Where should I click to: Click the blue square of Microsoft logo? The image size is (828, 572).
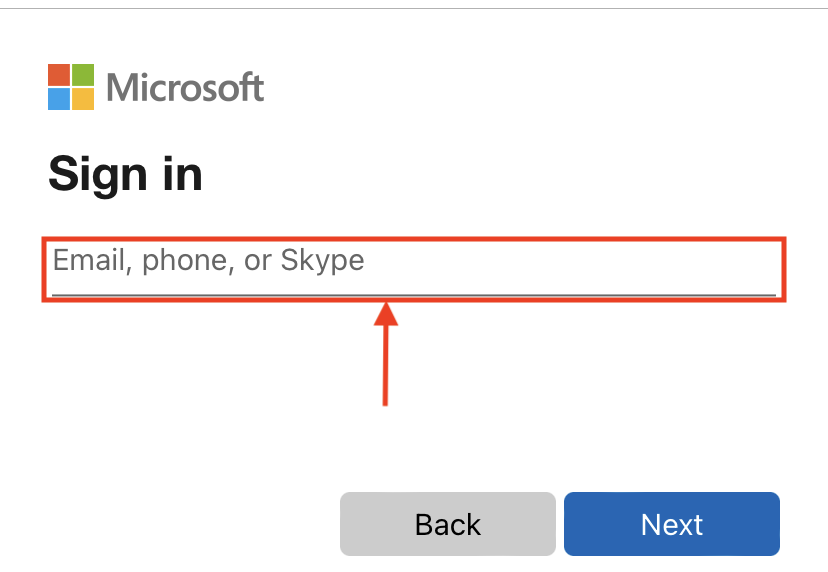click(x=59, y=99)
